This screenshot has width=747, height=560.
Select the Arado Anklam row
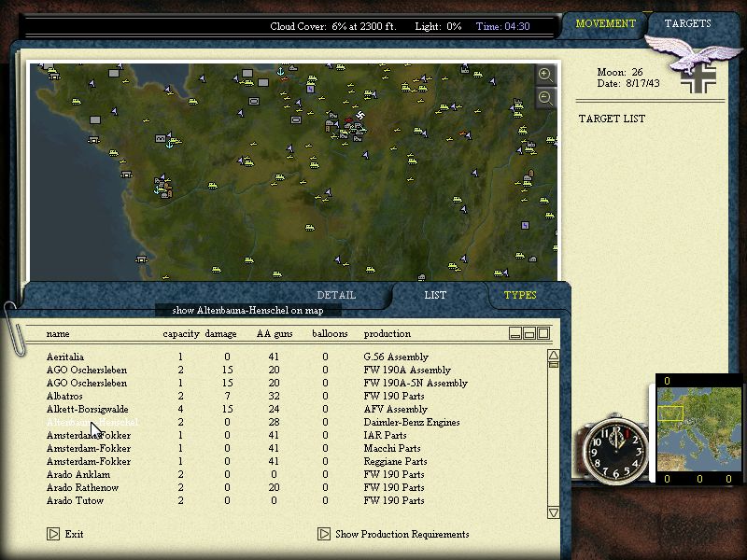click(x=258, y=475)
